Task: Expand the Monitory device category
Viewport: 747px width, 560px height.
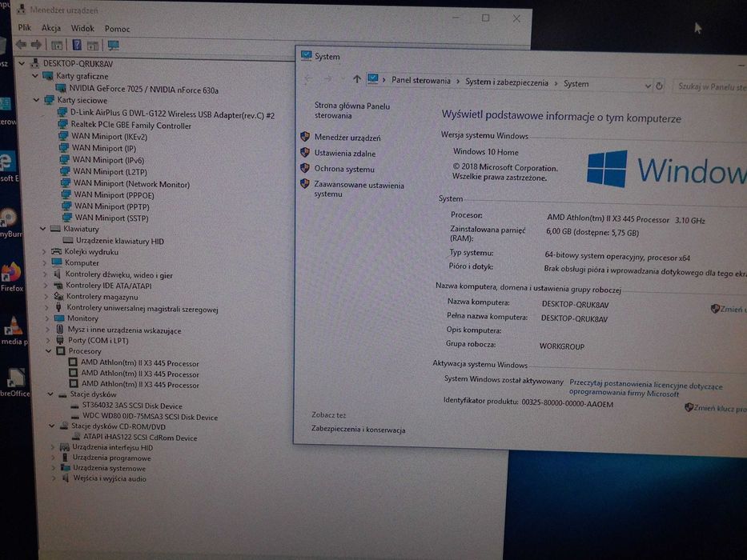Action: [46, 318]
